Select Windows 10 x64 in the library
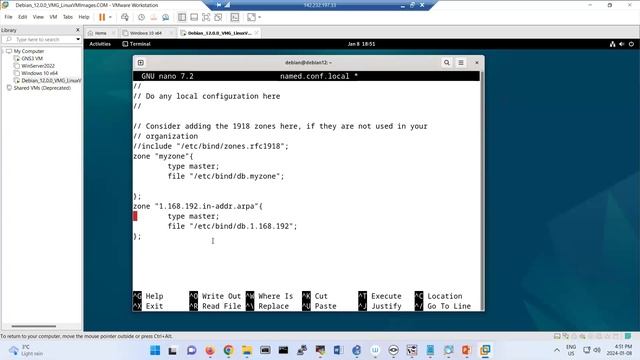The width and height of the screenshot is (640, 360). click(x=39, y=73)
